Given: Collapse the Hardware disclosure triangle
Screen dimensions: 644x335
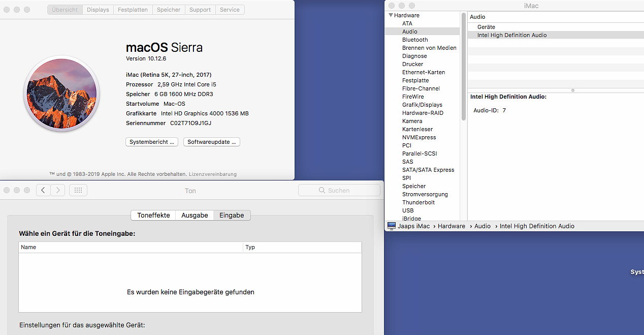Looking at the screenshot, I should (x=391, y=15).
